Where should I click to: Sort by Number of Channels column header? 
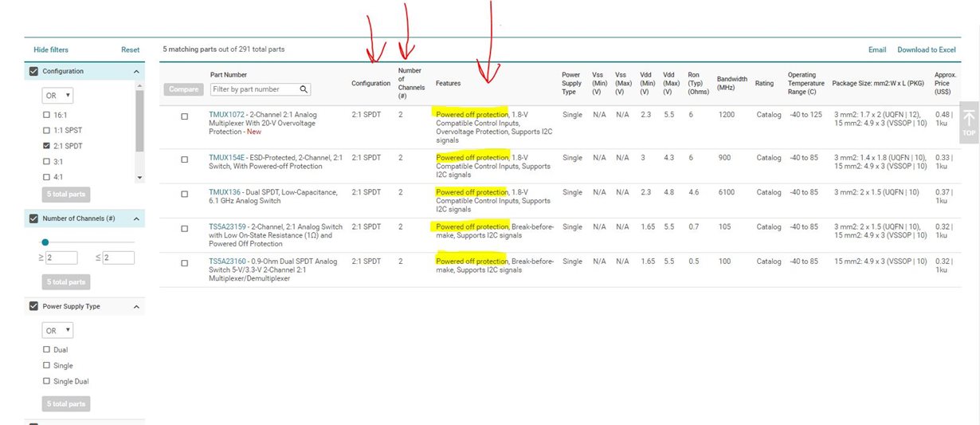410,83
